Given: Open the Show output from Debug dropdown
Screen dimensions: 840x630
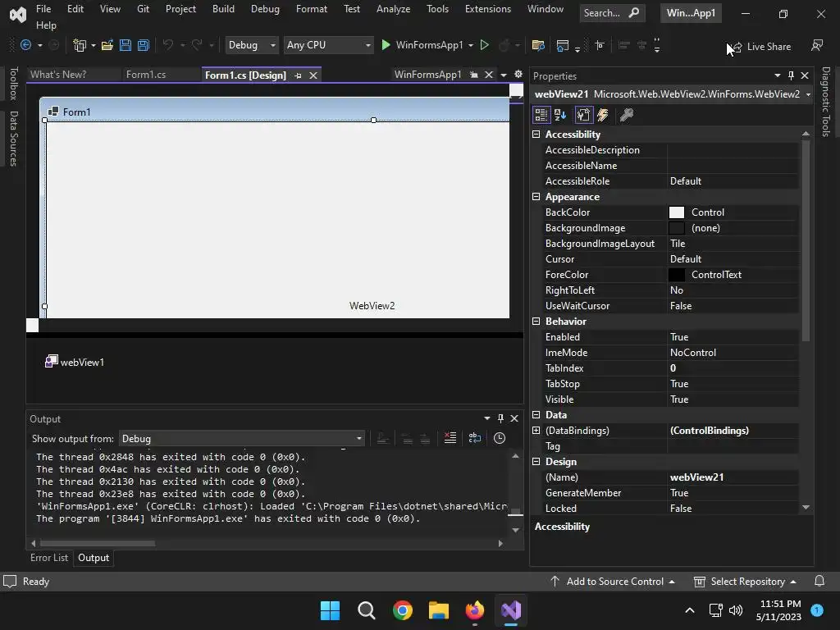Looking at the screenshot, I should click(x=242, y=438).
